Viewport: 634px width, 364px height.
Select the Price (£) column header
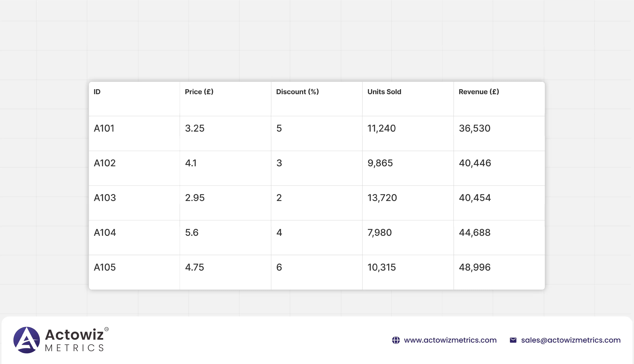pyautogui.click(x=199, y=92)
